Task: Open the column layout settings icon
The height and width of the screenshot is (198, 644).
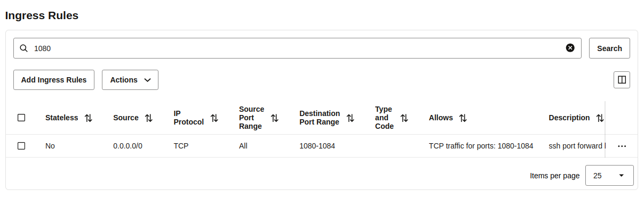Action: click(622, 80)
